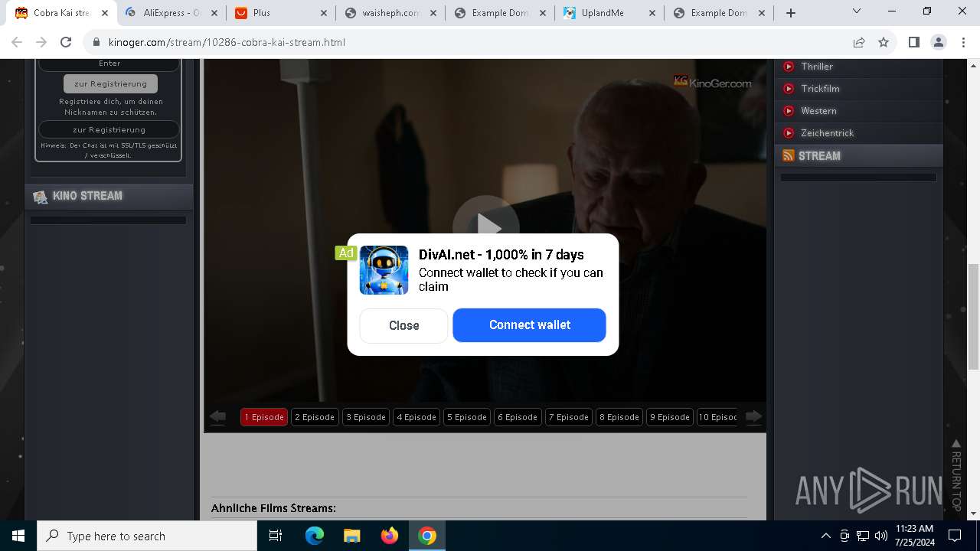Open Task View on the taskbar
Image resolution: width=980 pixels, height=551 pixels.
pyautogui.click(x=276, y=536)
